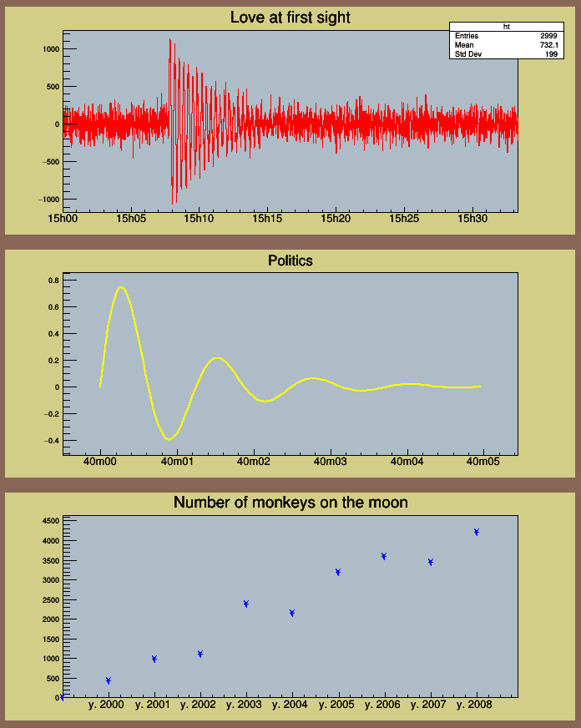Click the 'y. 2001' axis label
Viewport: 581px width, 728px height.
153,705
